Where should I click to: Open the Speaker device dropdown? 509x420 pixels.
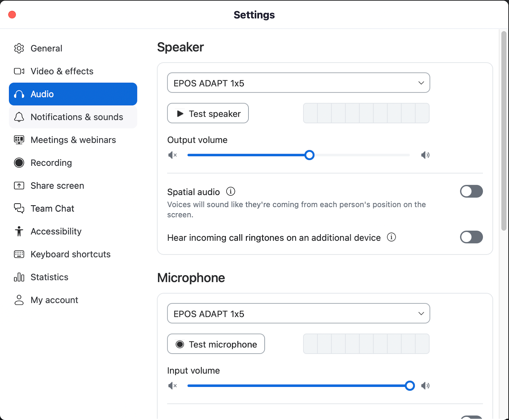click(298, 83)
